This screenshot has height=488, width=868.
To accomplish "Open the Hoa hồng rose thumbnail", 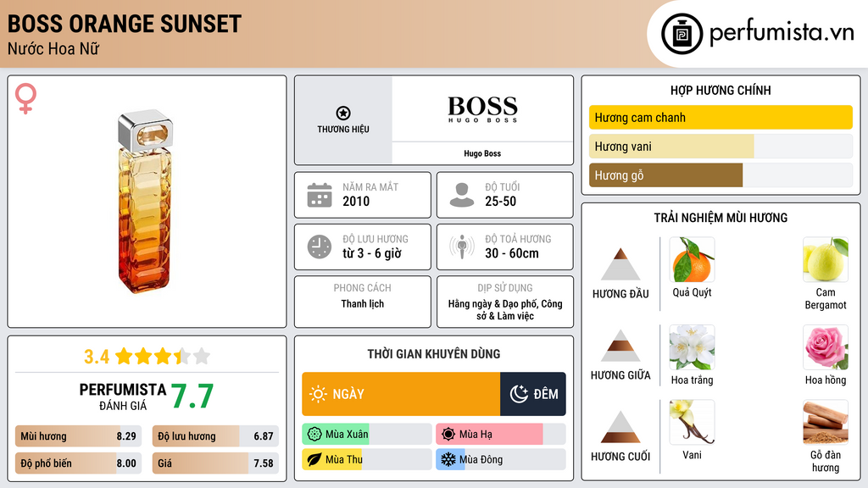I will point(825,347).
